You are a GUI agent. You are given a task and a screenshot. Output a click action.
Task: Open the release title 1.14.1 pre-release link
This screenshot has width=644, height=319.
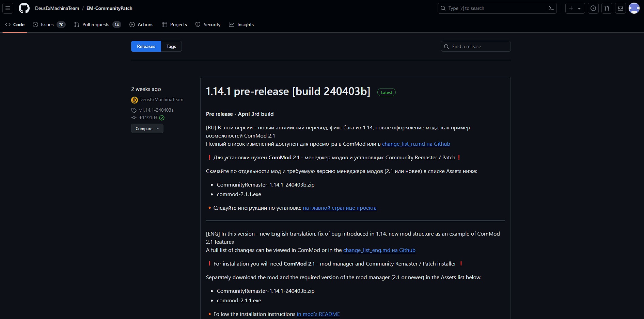pyautogui.click(x=288, y=91)
